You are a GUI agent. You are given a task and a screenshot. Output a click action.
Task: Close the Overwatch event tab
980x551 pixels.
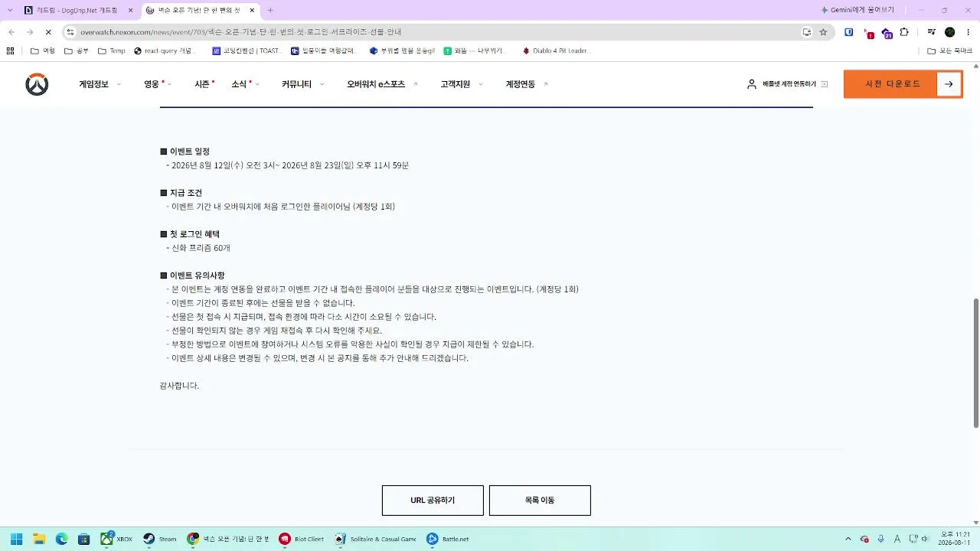click(252, 11)
